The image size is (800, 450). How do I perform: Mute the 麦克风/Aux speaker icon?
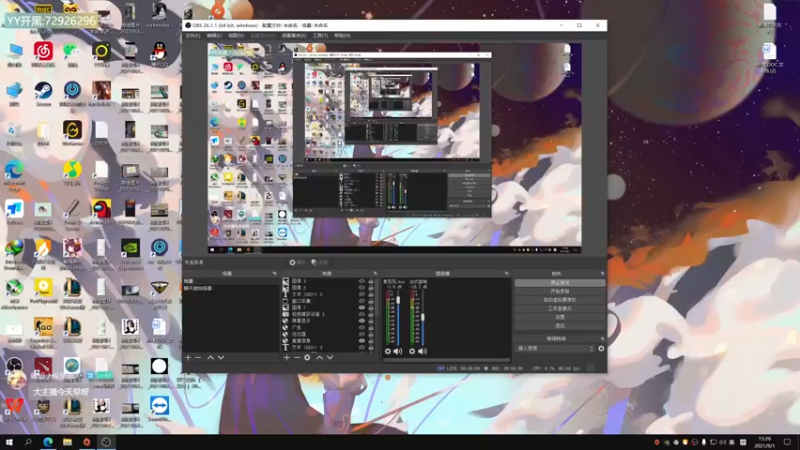[x=398, y=351]
